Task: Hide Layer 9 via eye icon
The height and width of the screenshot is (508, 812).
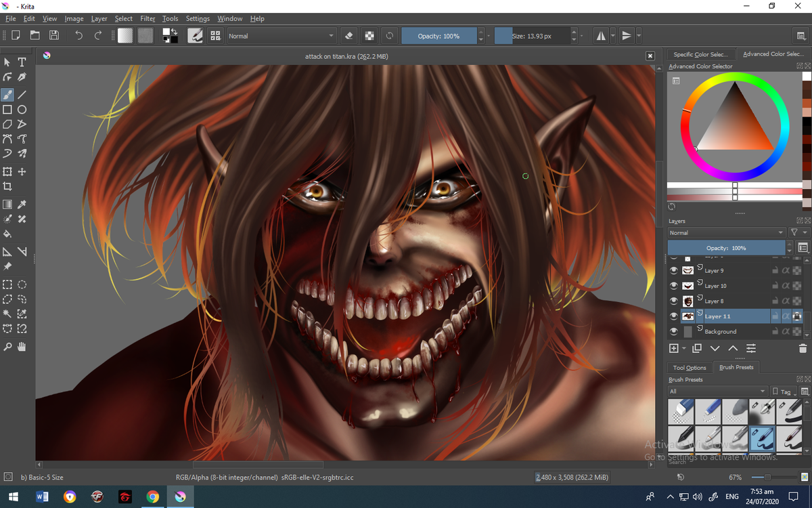Action: click(x=673, y=270)
